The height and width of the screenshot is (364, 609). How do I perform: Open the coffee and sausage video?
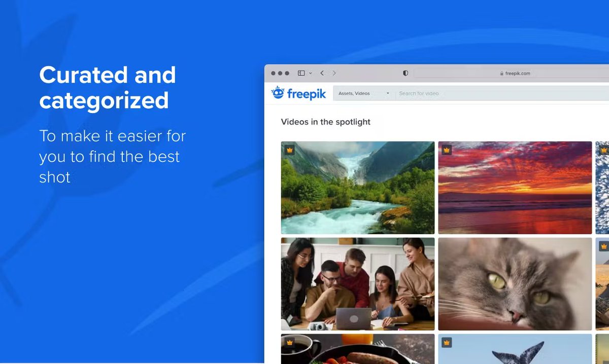[358, 349]
